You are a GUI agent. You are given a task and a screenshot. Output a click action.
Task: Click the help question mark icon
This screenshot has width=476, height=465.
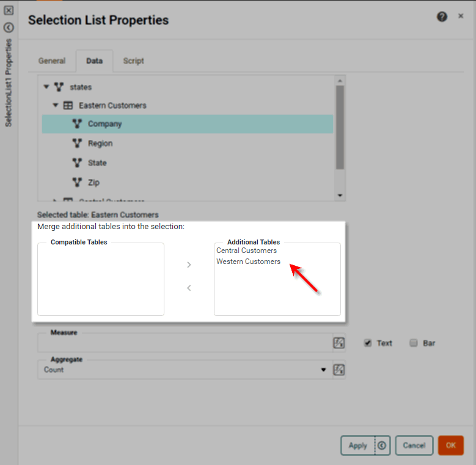[442, 17]
